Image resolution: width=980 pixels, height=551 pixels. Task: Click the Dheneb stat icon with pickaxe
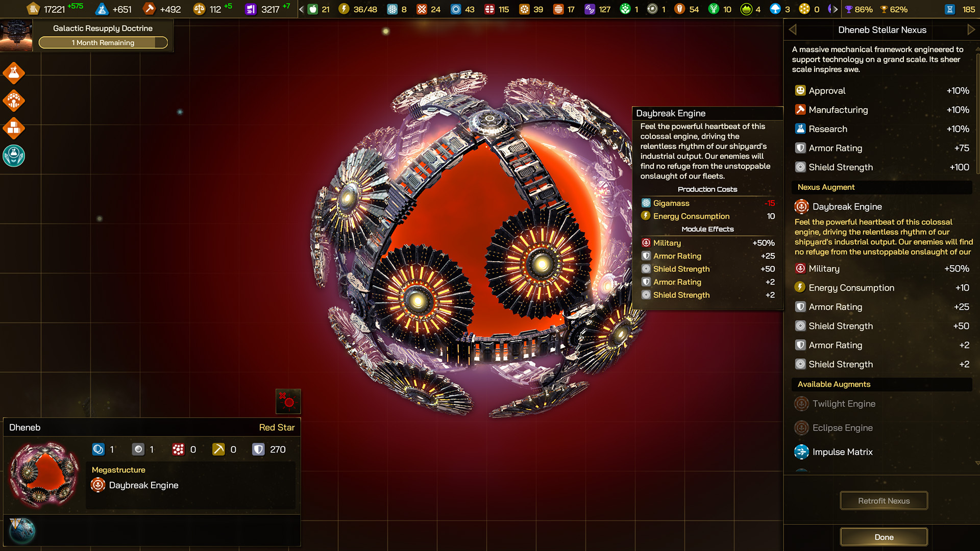pos(218,449)
